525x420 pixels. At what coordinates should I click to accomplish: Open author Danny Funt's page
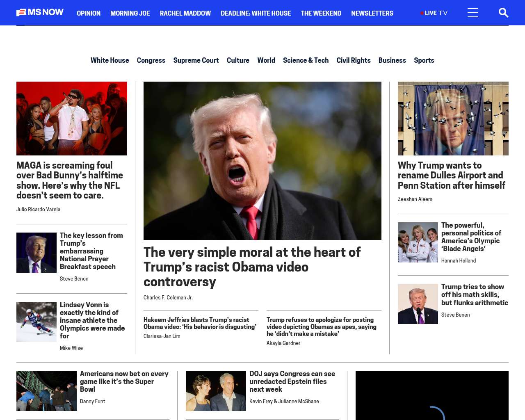tap(92, 401)
